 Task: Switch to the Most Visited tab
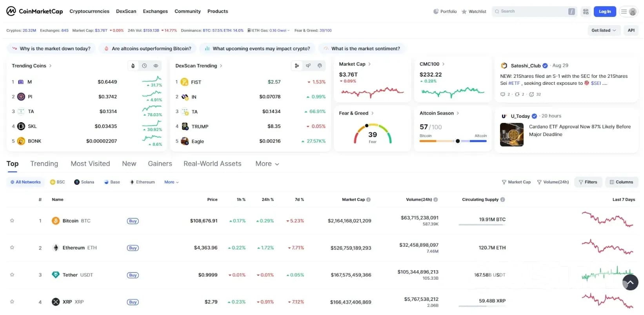(90, 164)
